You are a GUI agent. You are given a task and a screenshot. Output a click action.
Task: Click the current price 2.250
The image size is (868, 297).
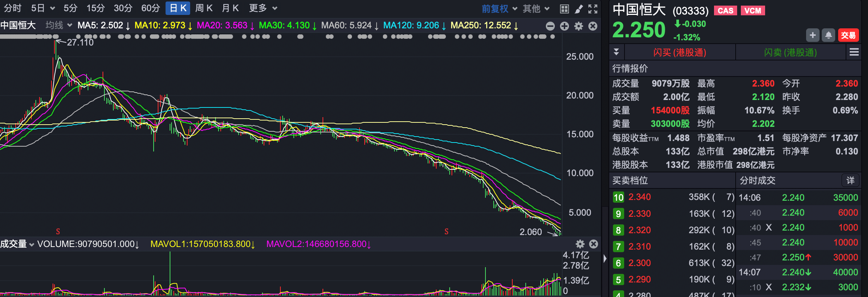pyautogui.click(x=639, y=30)
